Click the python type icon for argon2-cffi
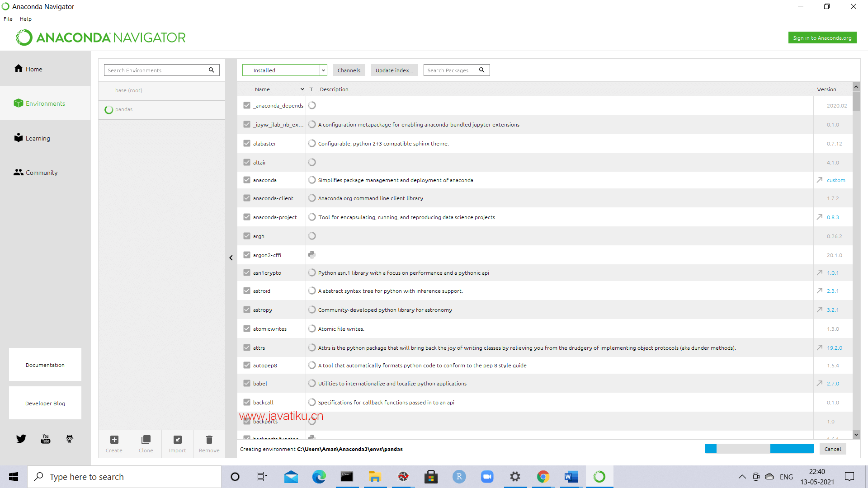868x488 pixels. coord(312,255)
